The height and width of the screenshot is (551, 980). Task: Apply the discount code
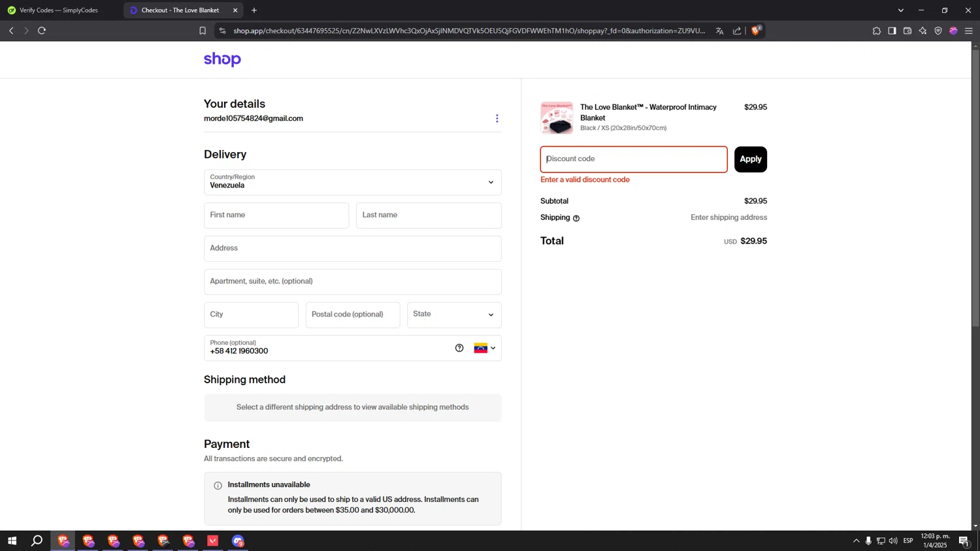tap(751, 159)
